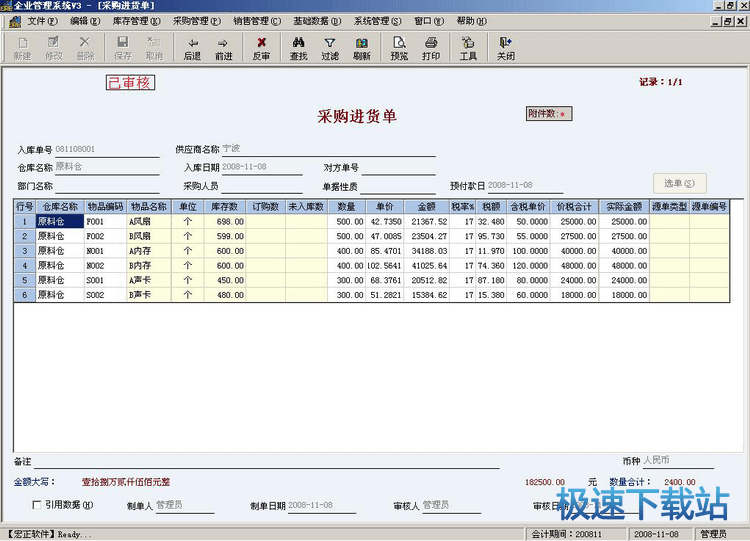
Task: Toggle the 引用数据 checkbox
Action: coord(36,505)
